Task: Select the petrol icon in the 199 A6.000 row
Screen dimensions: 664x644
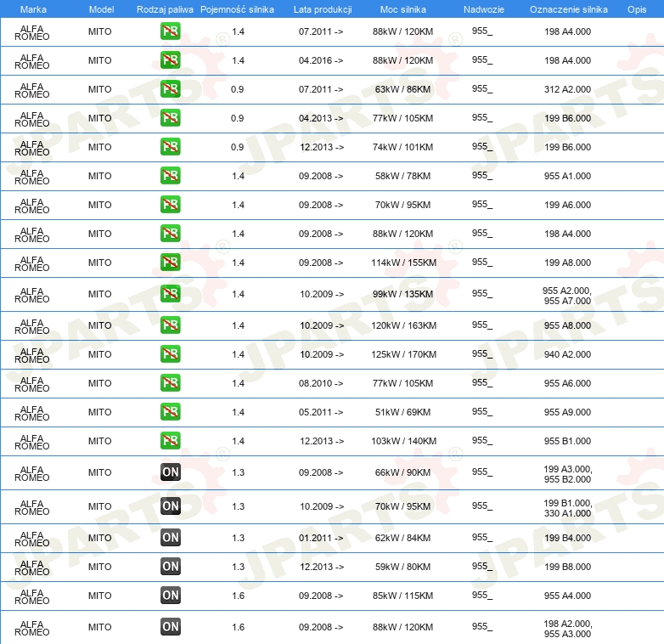Action: [170, 204]
